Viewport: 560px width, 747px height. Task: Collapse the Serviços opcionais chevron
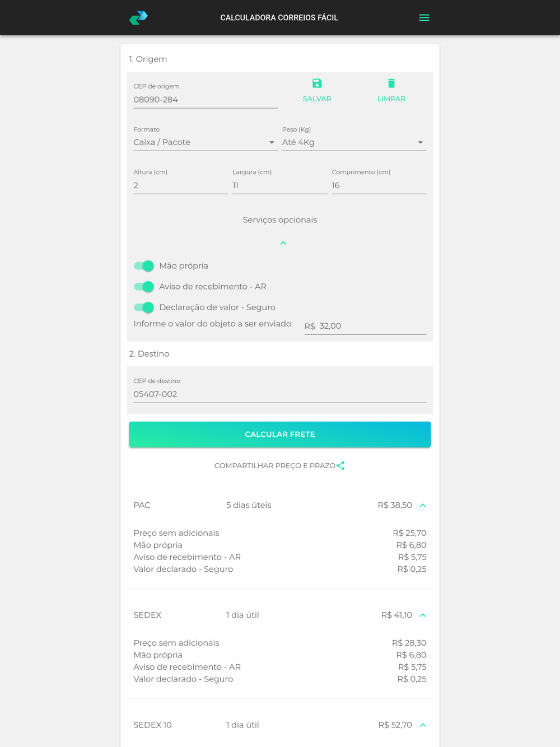pyautogui.click(x=283, y=243)
